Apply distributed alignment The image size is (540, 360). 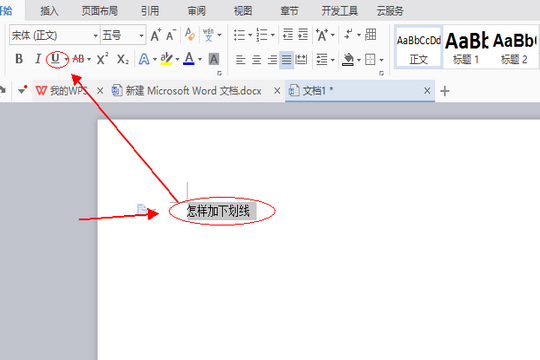(x=301, y=60)
